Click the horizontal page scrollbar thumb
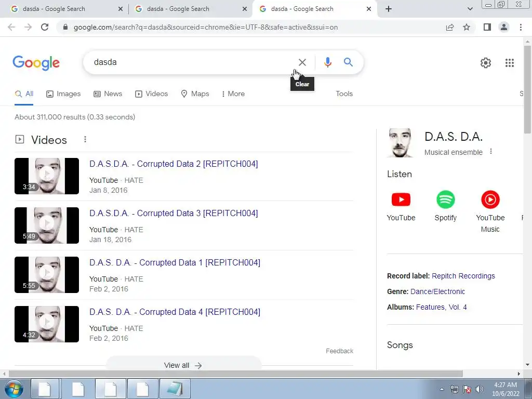 236,374
